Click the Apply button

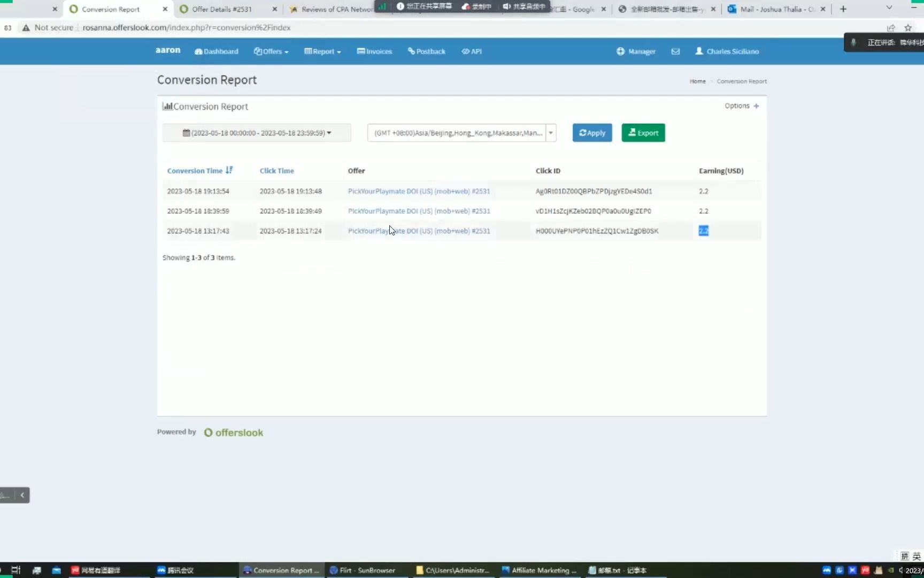click(592, 133)
